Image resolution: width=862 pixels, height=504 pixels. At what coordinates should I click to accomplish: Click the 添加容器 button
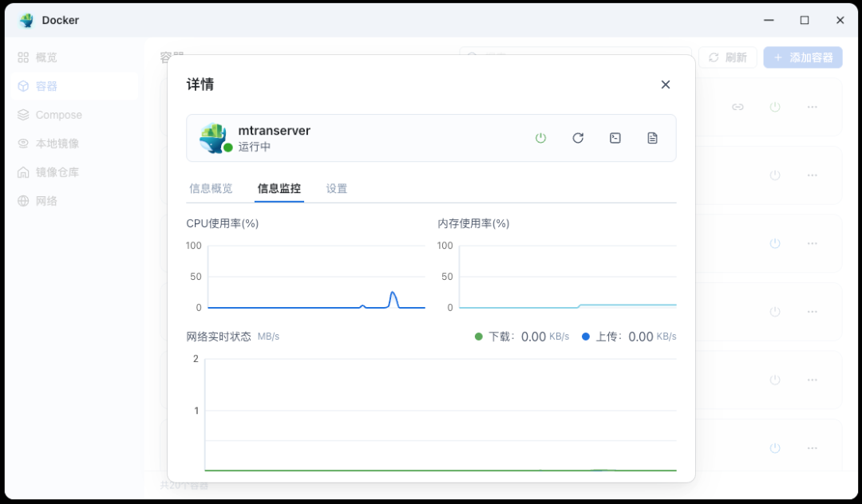pyautogui.click(x=802, y=57)
